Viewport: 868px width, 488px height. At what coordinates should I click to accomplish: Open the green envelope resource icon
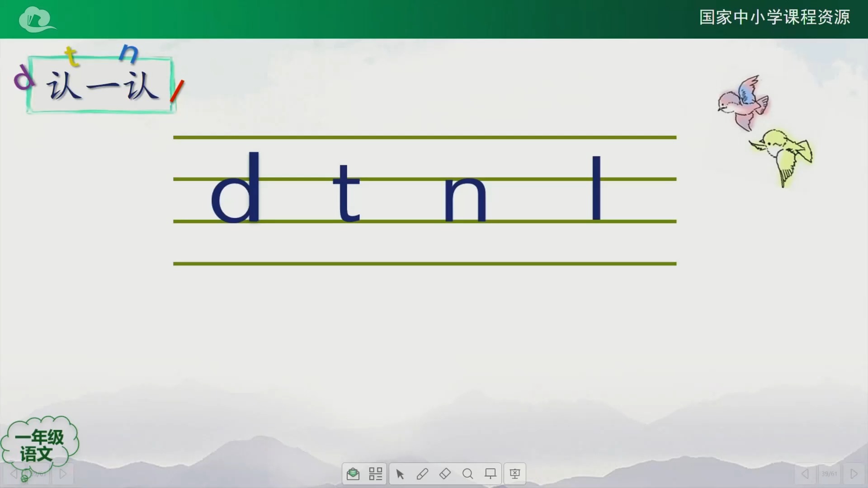[x=353, y=474]
